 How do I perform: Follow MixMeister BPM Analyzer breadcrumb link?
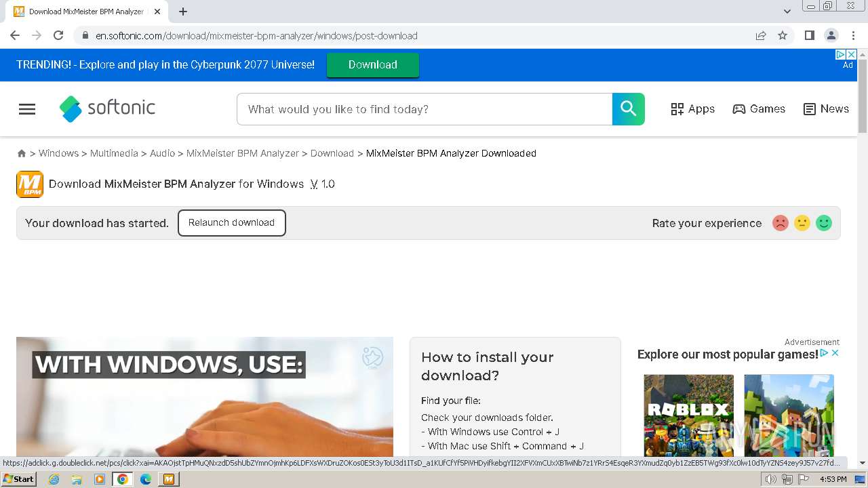tap(243, 154)
